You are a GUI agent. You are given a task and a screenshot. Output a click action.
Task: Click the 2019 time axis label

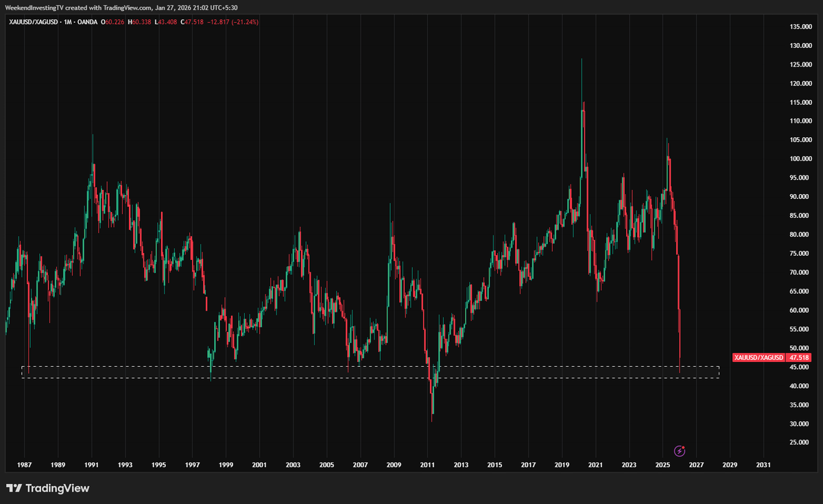[x=562, y=465]
